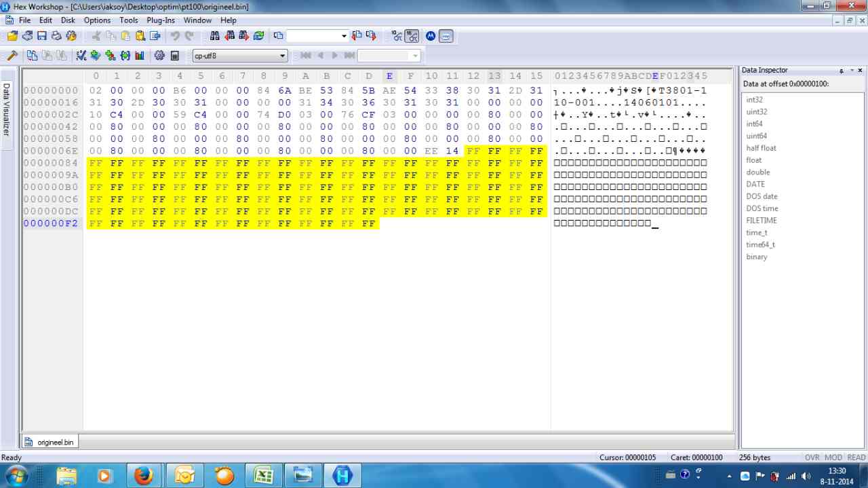Screen dimensions: 868x488
Task: Open the Goto offset combo box dropdown
Action: point(344,36)
